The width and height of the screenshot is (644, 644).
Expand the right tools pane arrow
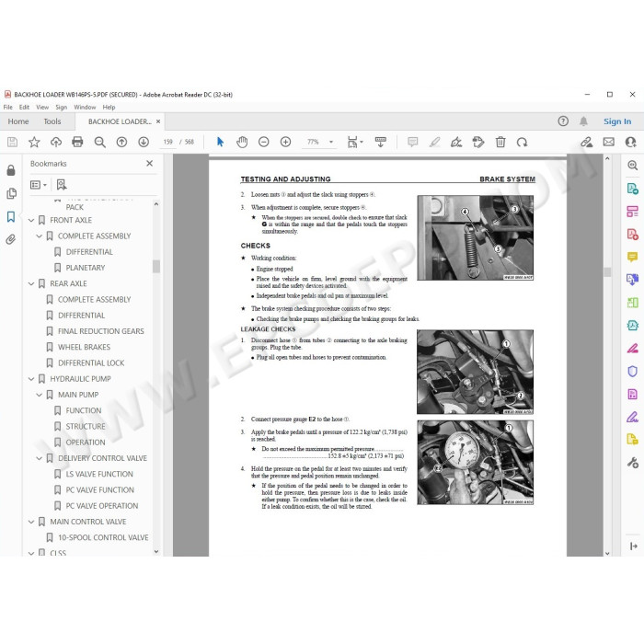pyautogui.click(x=633, y=546)
